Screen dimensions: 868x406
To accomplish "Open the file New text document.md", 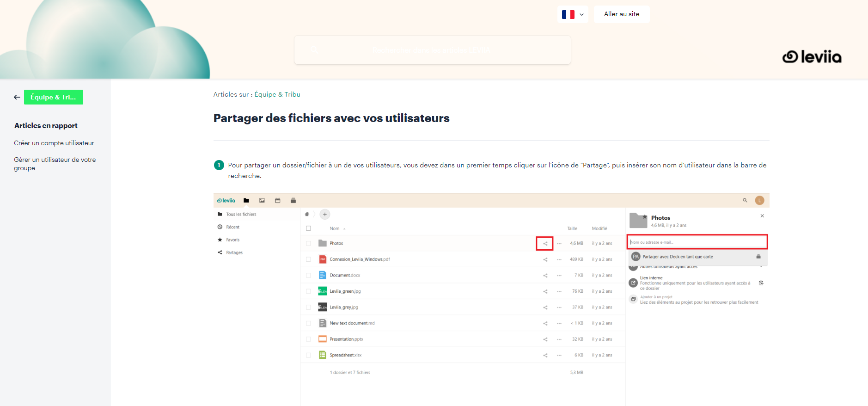I will 352,323.
